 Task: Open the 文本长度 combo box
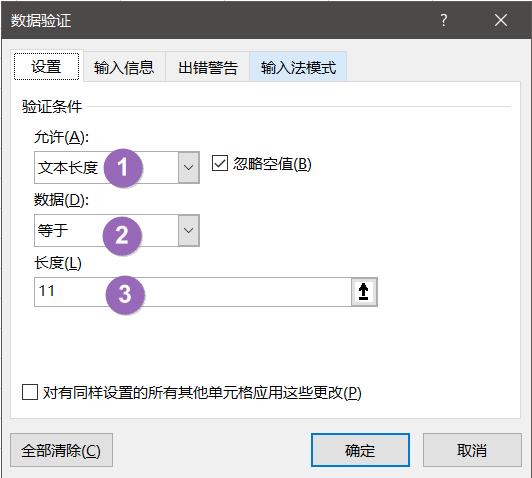click(117, 168)
